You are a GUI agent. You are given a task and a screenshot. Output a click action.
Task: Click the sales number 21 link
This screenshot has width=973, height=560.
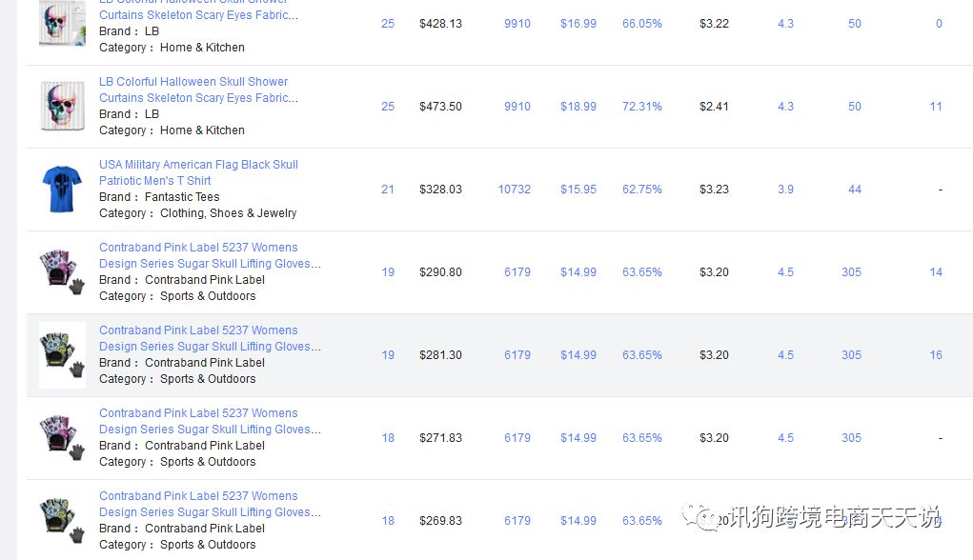point(388,190)
